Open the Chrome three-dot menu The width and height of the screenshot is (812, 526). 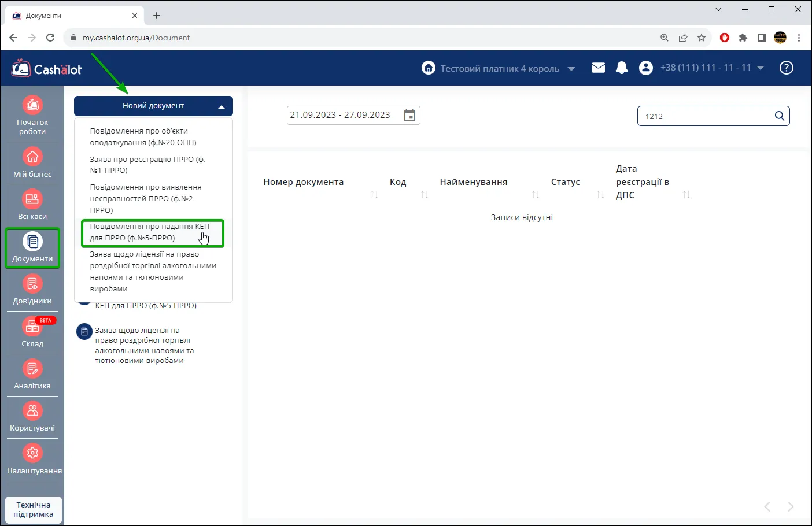tap(799, 38)
